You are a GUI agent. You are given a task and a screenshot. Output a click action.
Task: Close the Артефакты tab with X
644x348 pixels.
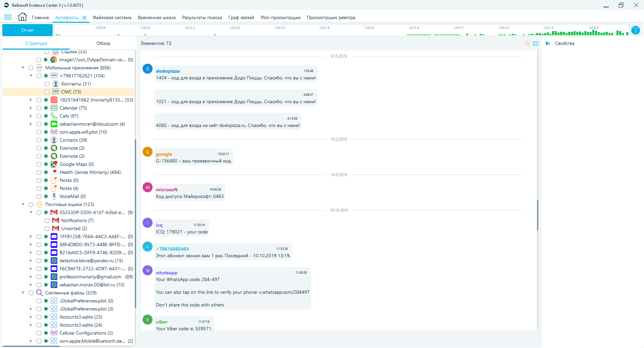click(85, 18)
